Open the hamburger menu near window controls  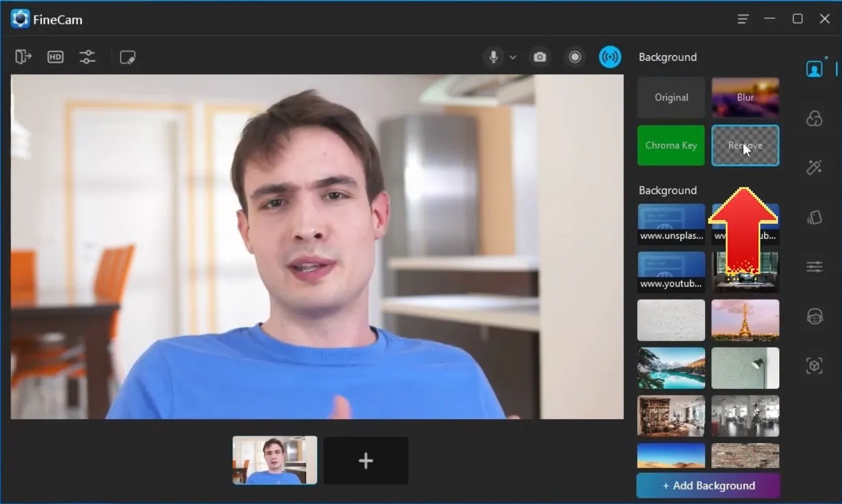(x=742, y=19)
